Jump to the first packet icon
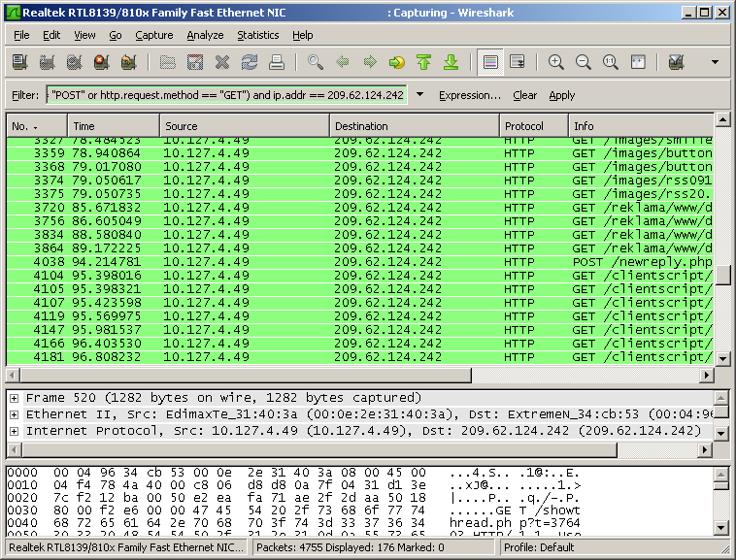The image size is (736, 560). (x=424, y=62)
